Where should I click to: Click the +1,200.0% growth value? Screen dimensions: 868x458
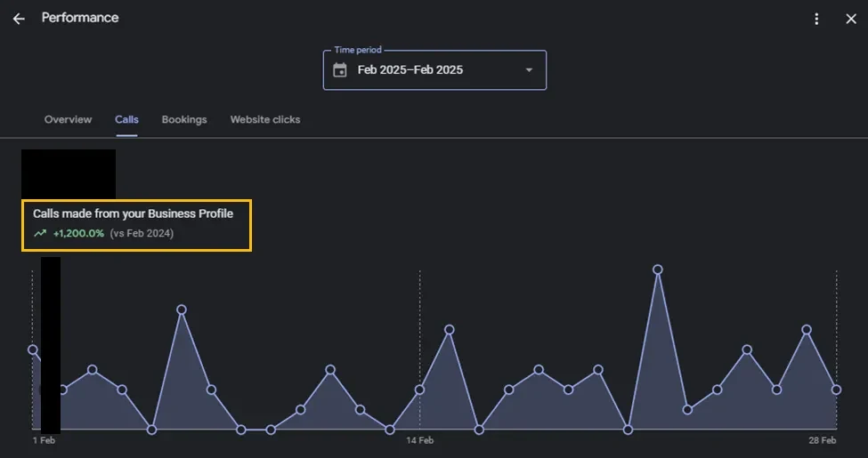tap(78, 233)
